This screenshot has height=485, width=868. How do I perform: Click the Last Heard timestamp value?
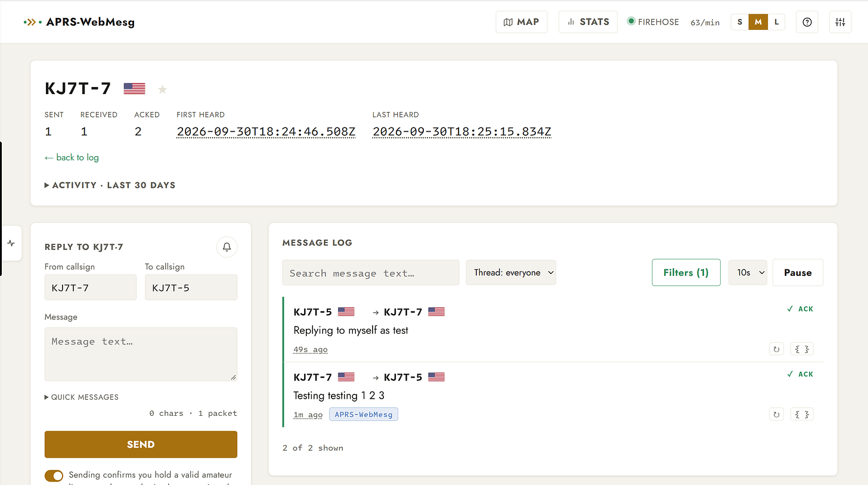[462, 132]
